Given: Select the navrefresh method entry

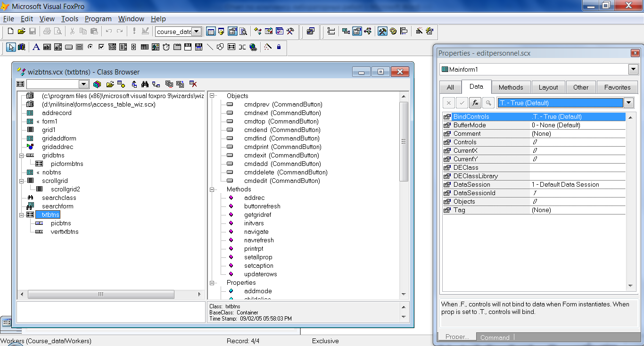Looking at the screenshot, I should (x=259, y=240).
